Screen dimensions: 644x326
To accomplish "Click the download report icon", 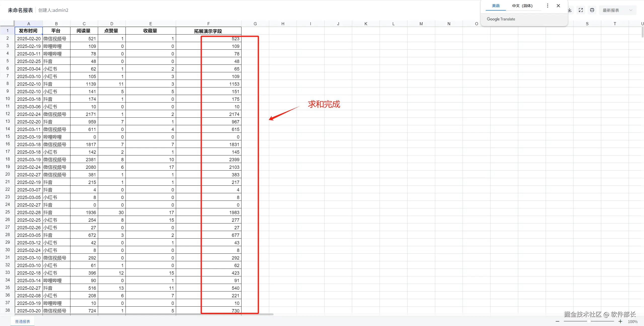I will pyautogui.click(x=570, y=10).
